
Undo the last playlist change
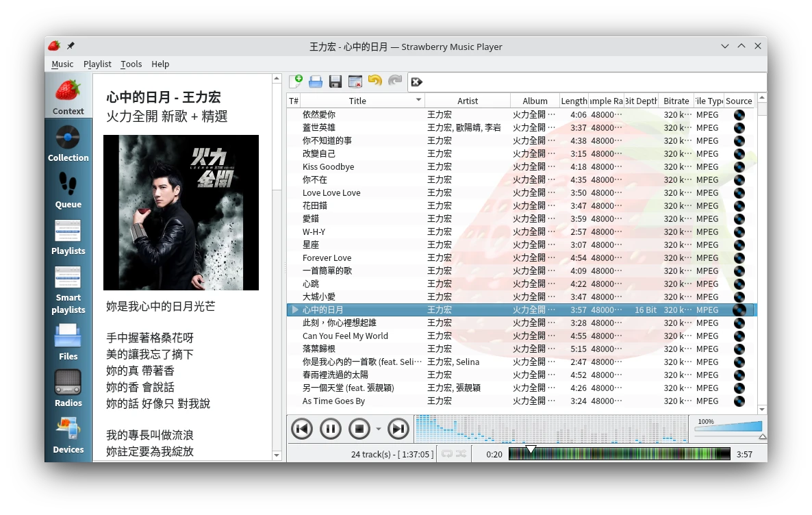coord(375,81)
